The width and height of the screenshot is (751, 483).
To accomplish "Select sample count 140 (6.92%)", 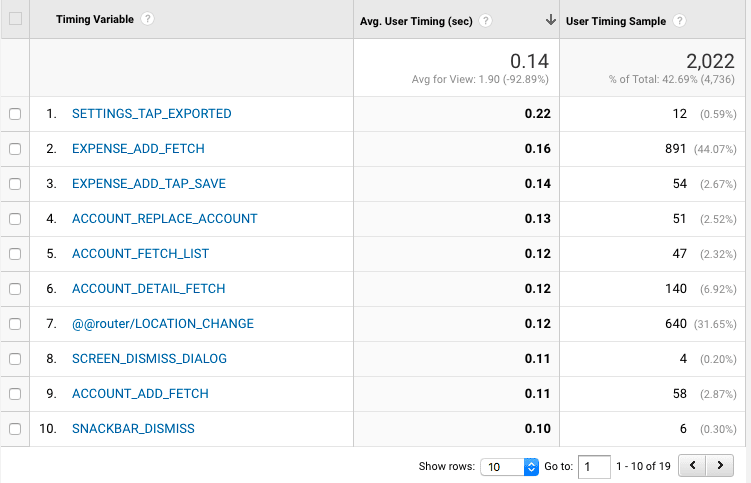I will point(700,288).
